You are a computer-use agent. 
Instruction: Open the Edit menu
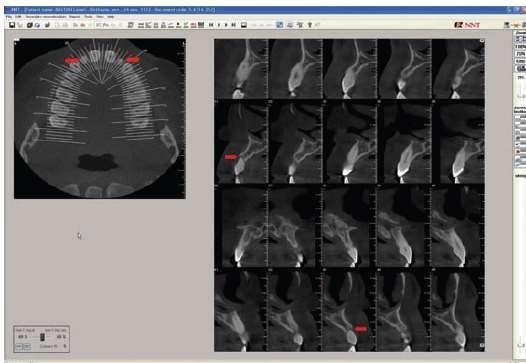pos(18,16)
